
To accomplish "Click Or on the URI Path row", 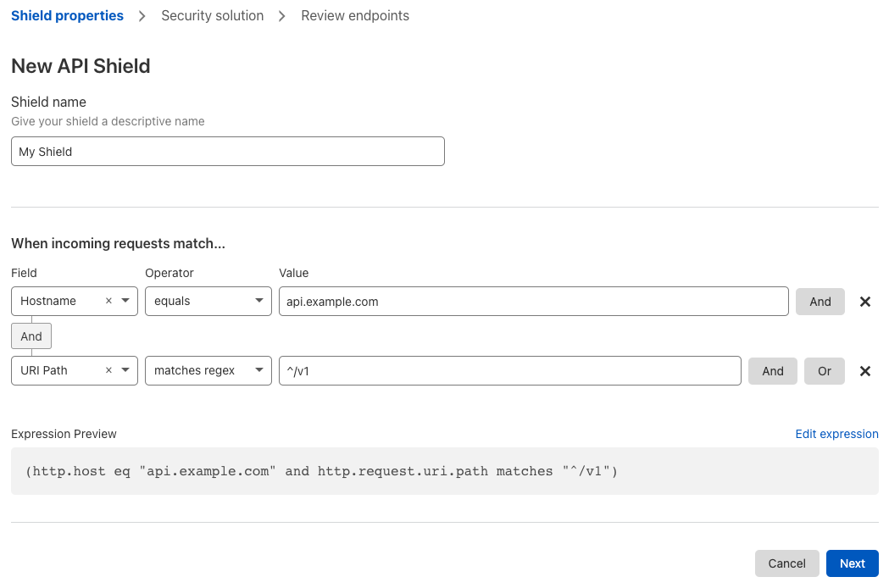I will tap(824, 370).
